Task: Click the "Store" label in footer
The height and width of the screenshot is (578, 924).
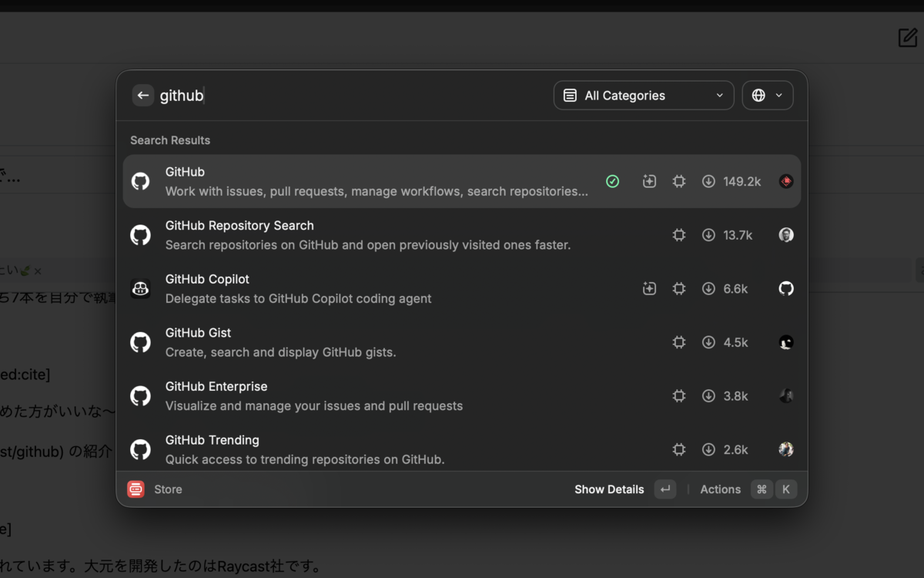Action: click(168, 489)
